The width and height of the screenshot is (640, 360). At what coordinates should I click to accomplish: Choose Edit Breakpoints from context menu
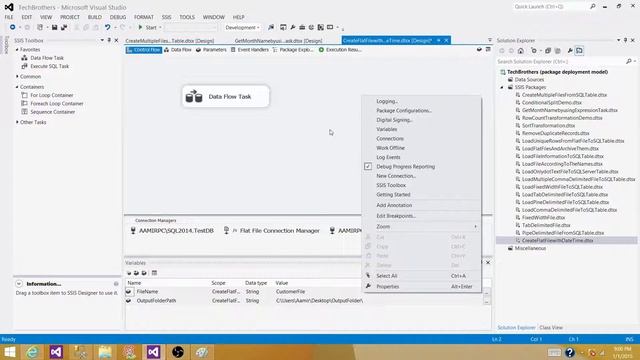pos(396,216)
